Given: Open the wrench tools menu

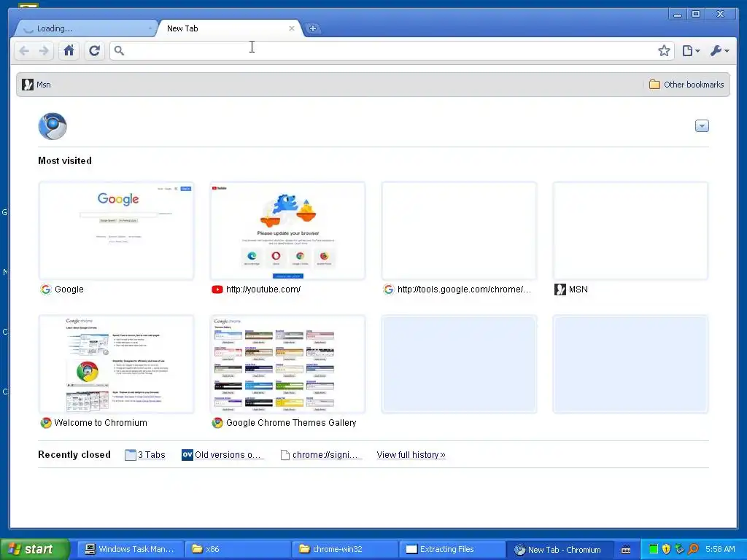Looking at the screenshot, I should (719, 50).
